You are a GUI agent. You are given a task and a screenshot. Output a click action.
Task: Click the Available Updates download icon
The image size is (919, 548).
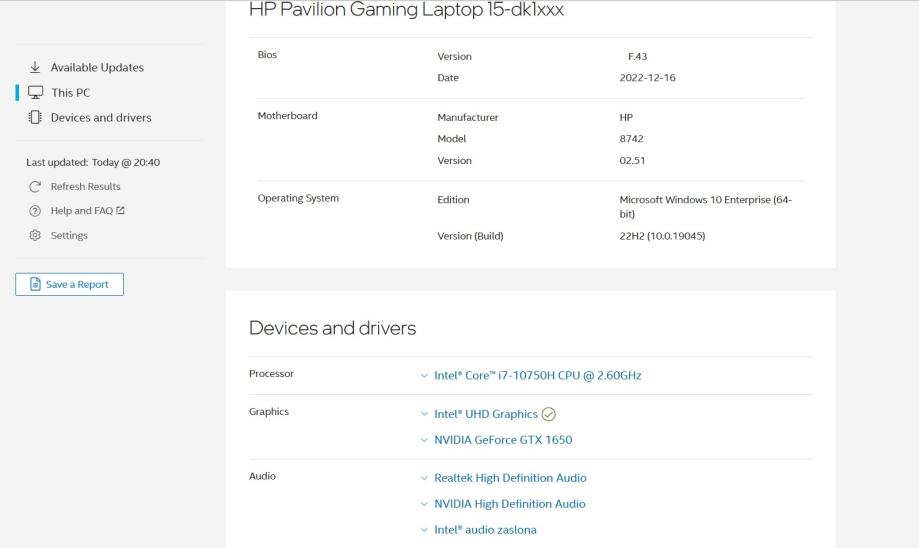coord(36,68)
